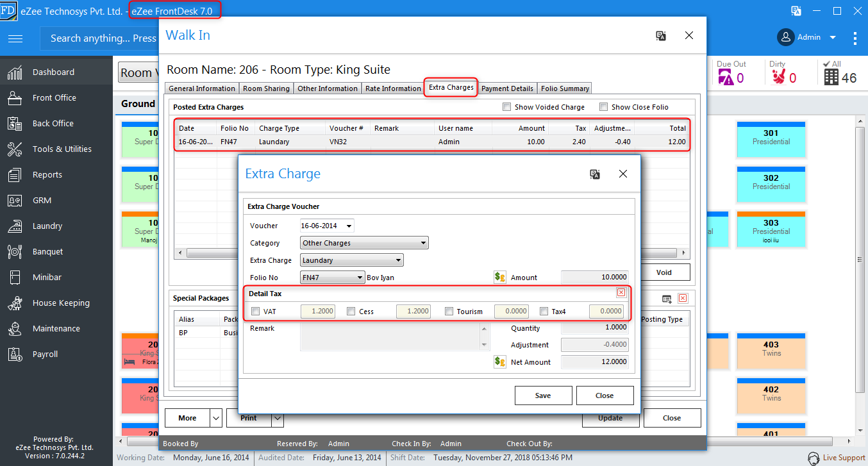Open GRM module
868x466 pixels.
[56, 200]
